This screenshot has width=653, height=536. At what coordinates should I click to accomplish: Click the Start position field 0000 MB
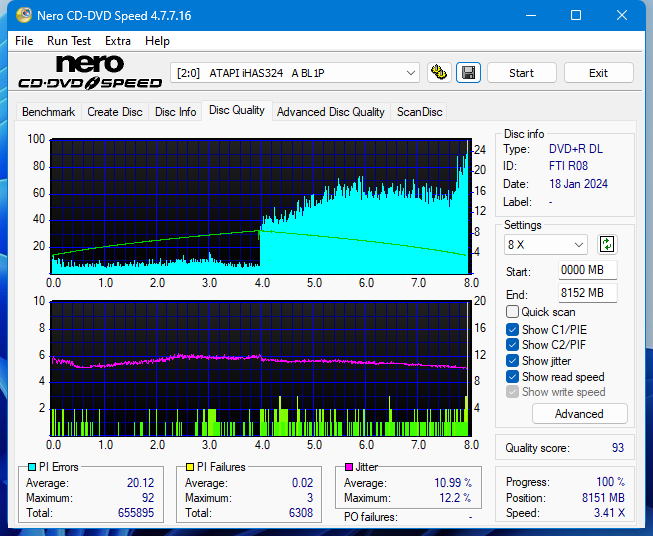pyautogui.click(x=587, y=270)
